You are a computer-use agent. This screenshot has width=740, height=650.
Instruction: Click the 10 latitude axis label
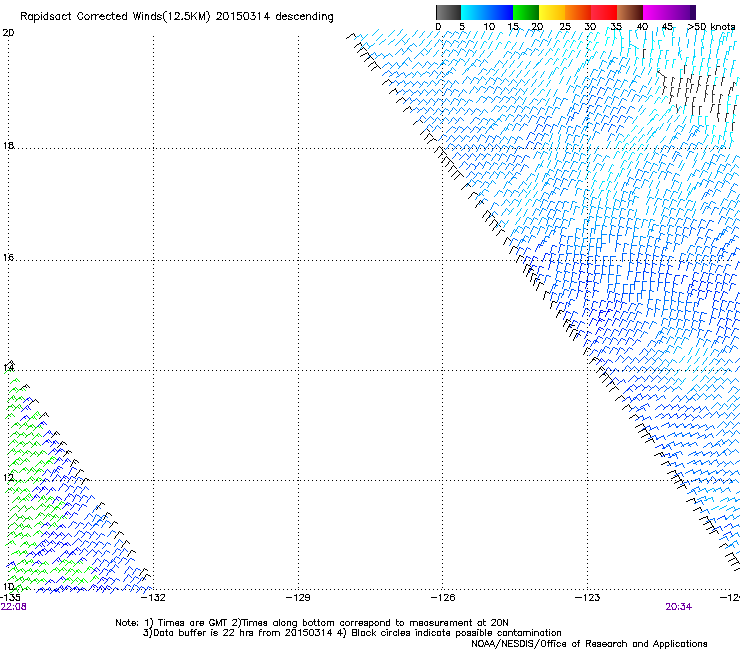point(8,587)
